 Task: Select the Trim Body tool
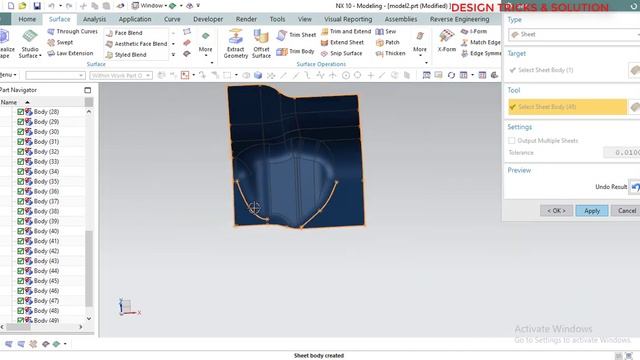(296, 51)
